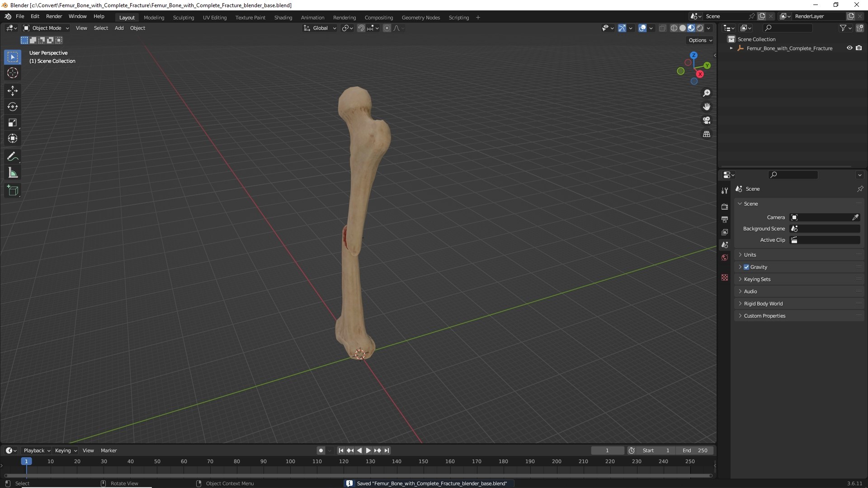The height and width of the screenshot is (488, 868).
Task: Open the World properties tab icon
Action: [x=725, y=258]
